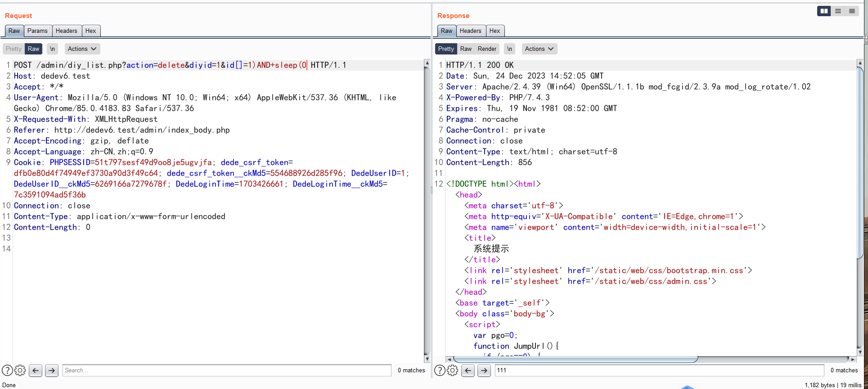
Task: Click the Request Content-Length: 0 line
Action: tap(52, 227)
